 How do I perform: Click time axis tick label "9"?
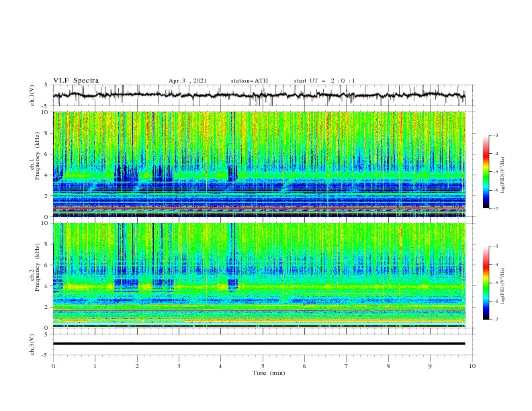(x=430, y=366)
